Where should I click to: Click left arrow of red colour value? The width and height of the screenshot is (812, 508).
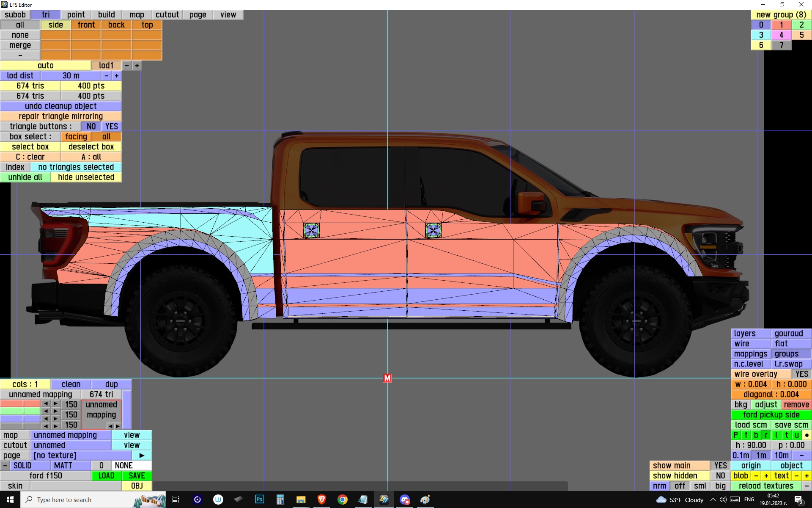pos(46,404)
